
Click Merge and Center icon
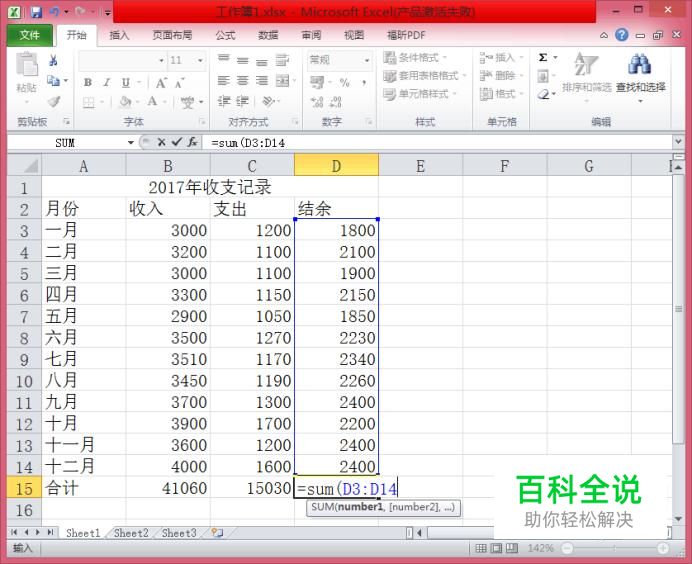coord(282,80)
